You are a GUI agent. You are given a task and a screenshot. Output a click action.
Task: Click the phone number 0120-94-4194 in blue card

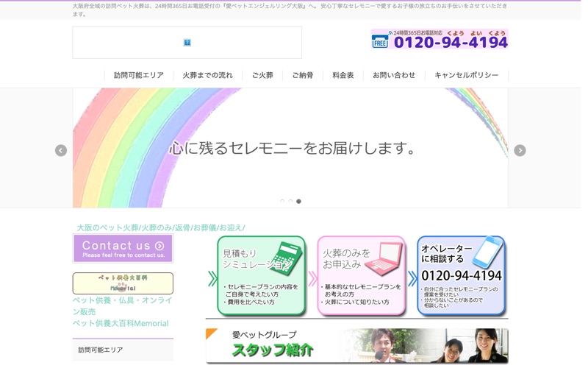(462, 275)
